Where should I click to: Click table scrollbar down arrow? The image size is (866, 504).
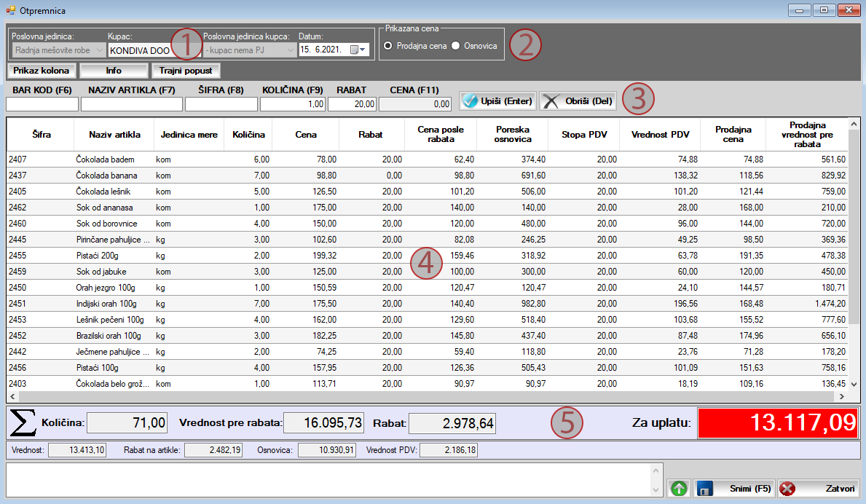point(854,385)
